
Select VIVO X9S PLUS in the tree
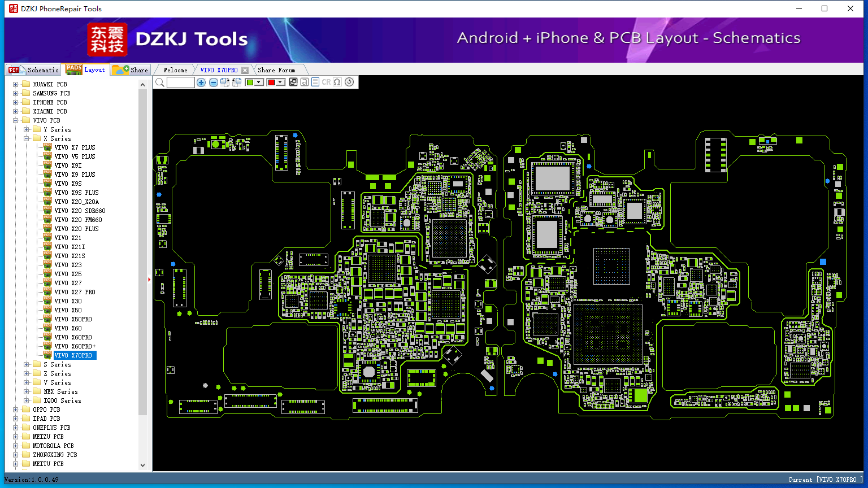(76, 193)
